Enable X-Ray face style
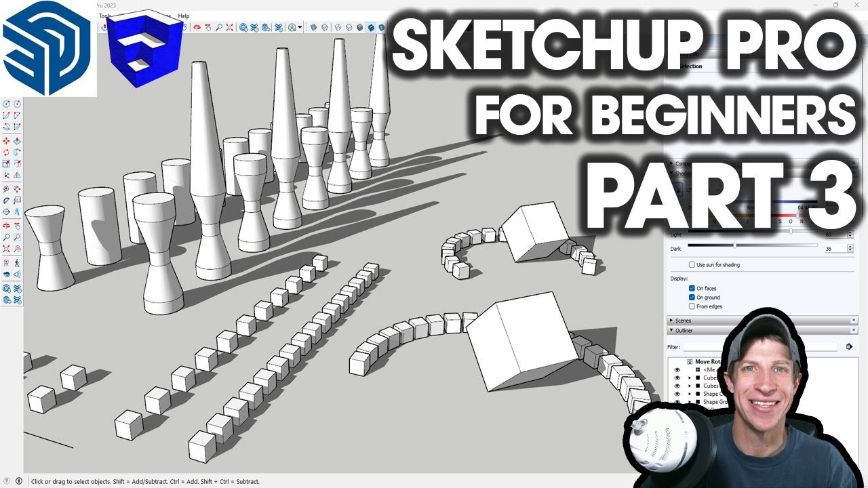 coord(313,27)
